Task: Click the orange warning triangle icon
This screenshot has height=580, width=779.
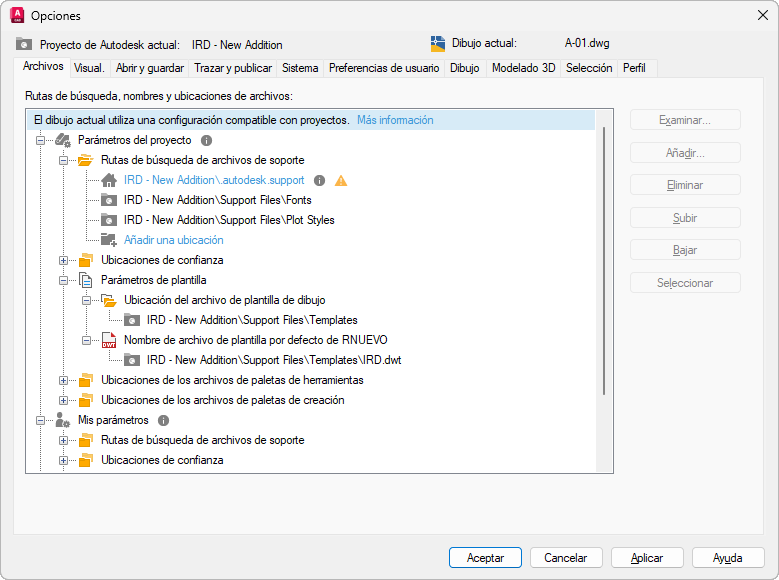Action: coord(341,180)
